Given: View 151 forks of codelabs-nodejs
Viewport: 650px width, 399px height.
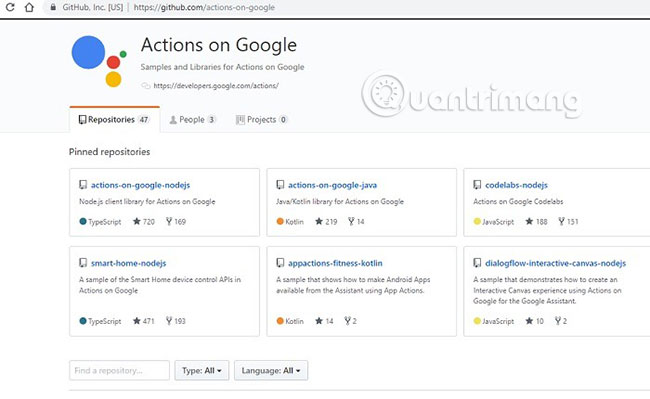Looking at the screenshot, I should click(568, 222).
